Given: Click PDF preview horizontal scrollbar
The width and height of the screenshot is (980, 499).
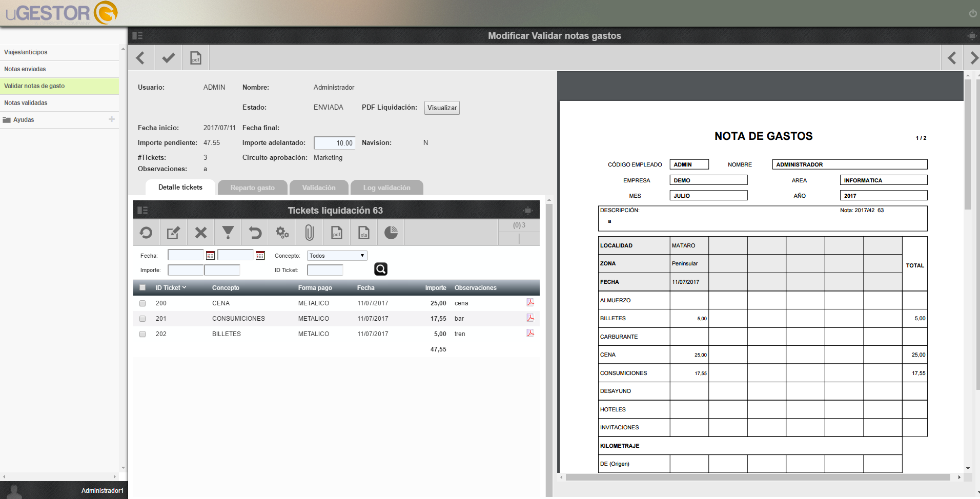Looking at the screenshot, I should coord(758,477).
